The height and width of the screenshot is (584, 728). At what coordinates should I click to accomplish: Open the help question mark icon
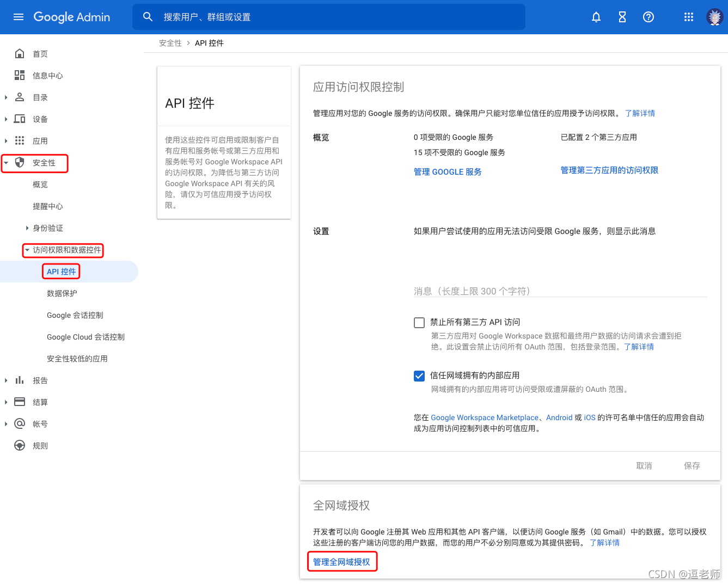click(x=649, y=17)
